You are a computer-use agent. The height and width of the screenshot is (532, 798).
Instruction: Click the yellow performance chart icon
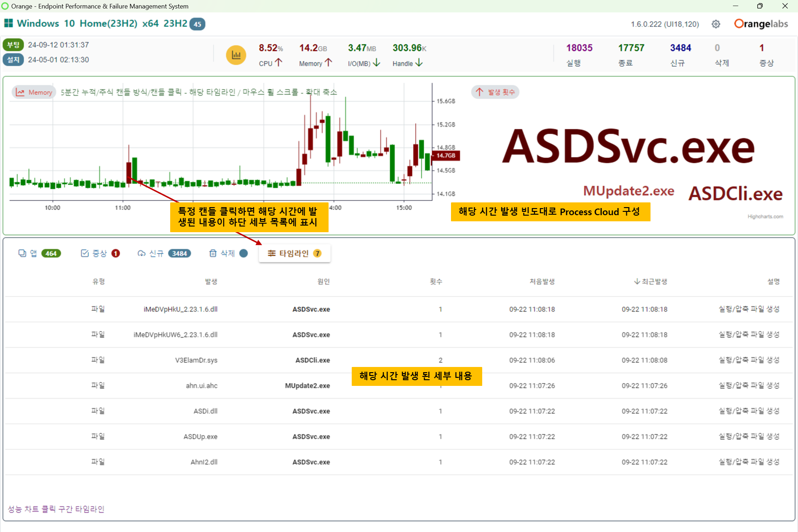coord(236,55)
